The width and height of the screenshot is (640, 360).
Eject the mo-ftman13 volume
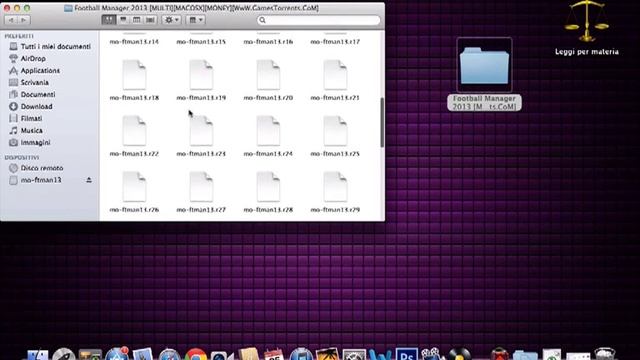[x=89, y=180]
